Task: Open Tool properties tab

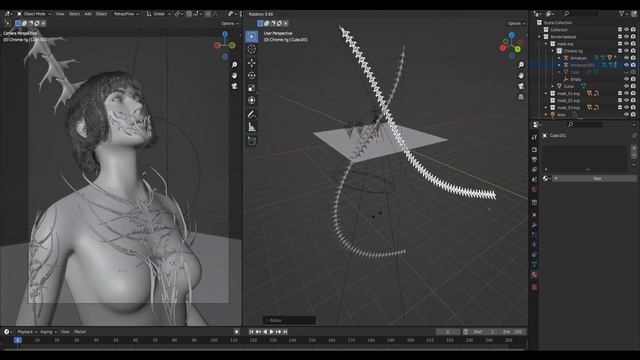Action: click(x=534, y=137)
